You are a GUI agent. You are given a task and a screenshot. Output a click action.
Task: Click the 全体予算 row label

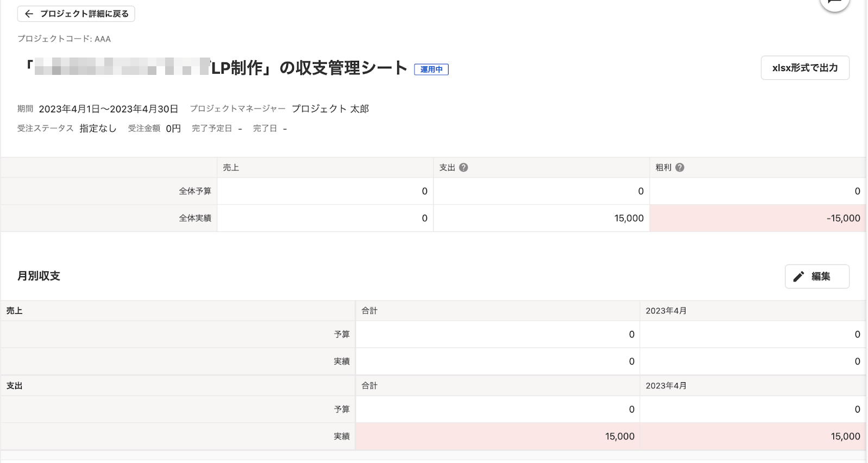click(195, 191)
